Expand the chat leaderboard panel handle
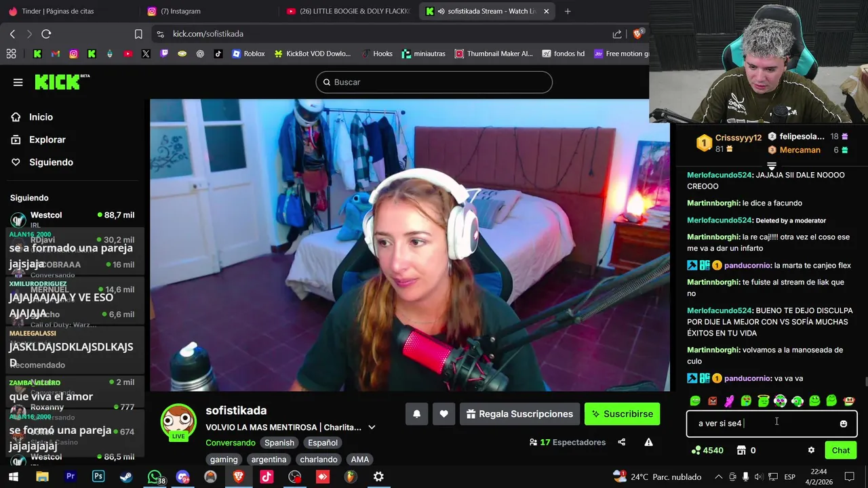The image size is (868, 488). [x=772, y=165]
